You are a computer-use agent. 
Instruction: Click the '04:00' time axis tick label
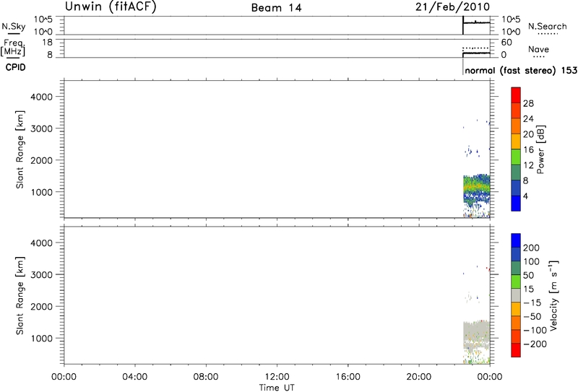tap(135, 377)
